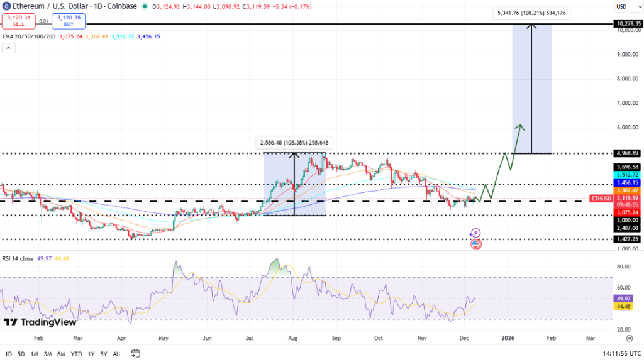Click the red SELL 3,120.34 button

click(18, 21)
